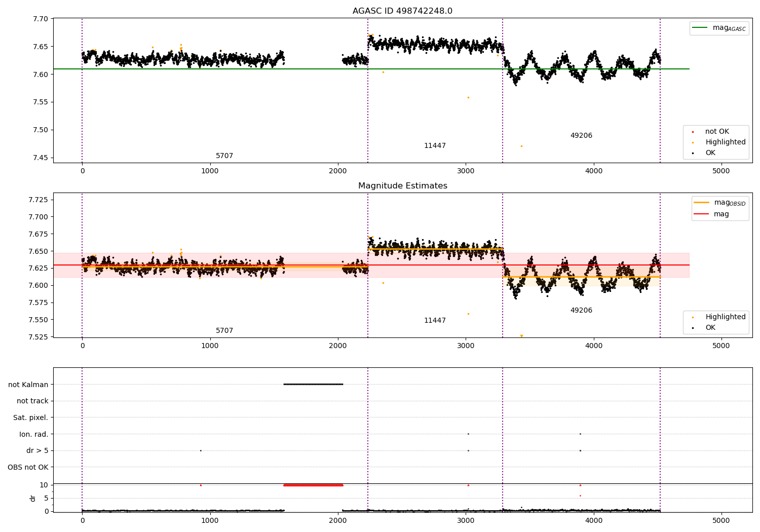Click the '7.725' tick label on middle plot
760x532 pixels.
(37, 200)
